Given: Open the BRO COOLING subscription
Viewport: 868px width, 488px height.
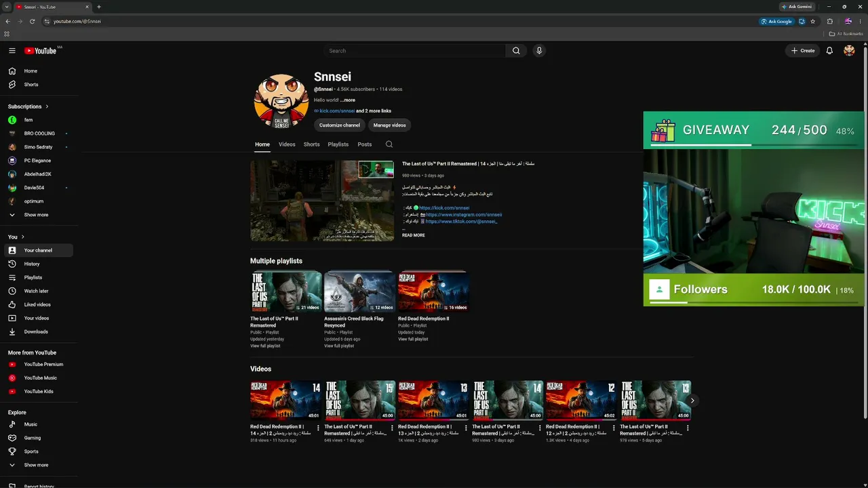Looking at the screenshot, I should point(39,134).
